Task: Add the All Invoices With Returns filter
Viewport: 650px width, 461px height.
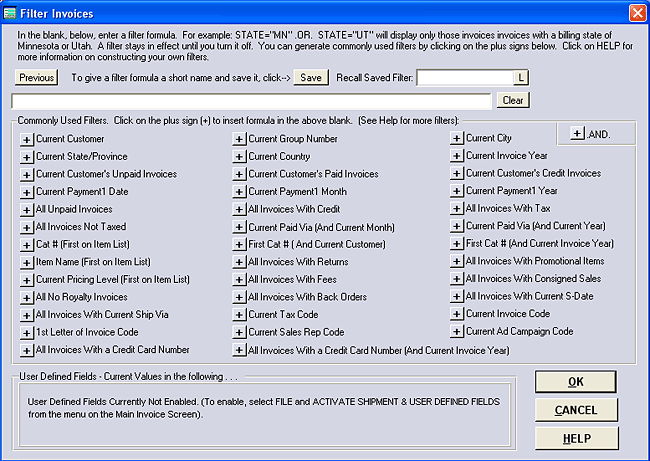Action: tap(239, 262)
